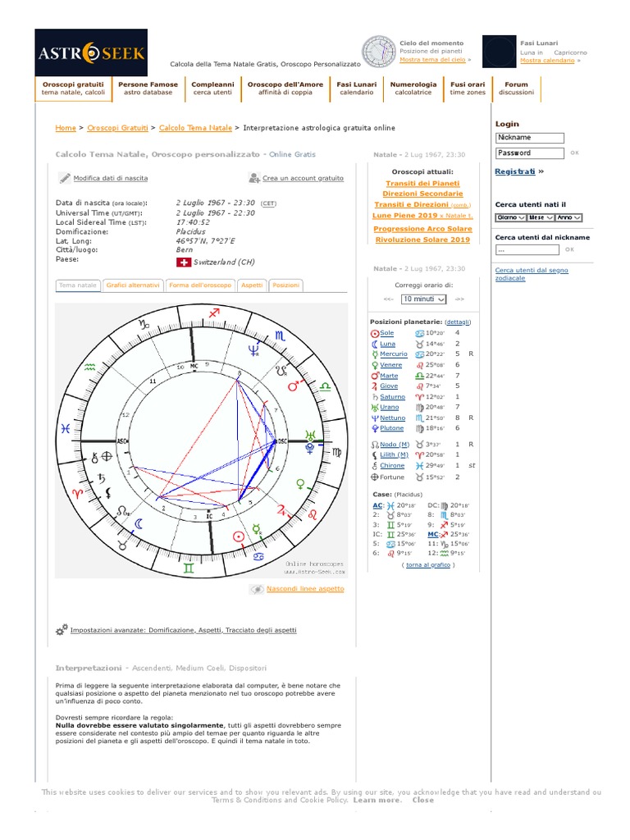The width and height of the screenshot is (630, 840).
Task: Shift birth time backward with left arrows
Action: click(x=388, y=299)
